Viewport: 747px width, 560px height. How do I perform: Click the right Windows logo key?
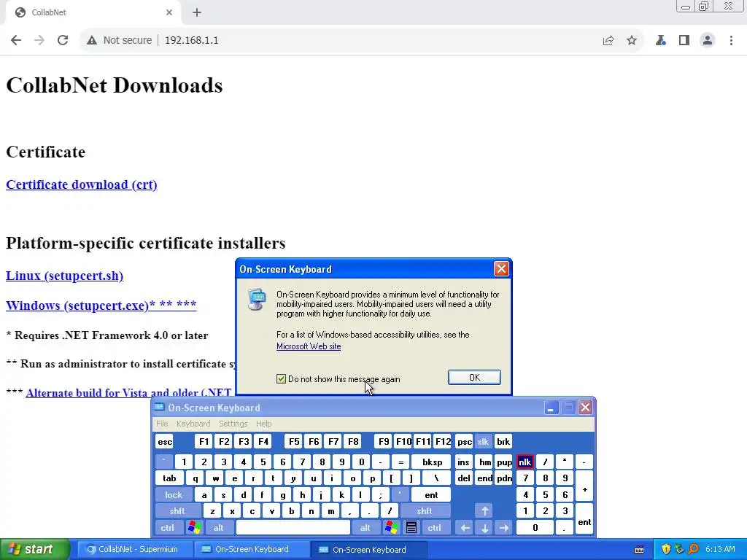pos(392,528)
